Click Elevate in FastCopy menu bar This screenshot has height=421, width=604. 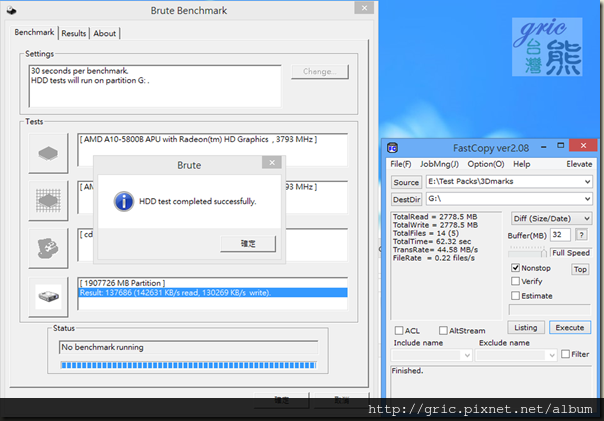[579, 164]
